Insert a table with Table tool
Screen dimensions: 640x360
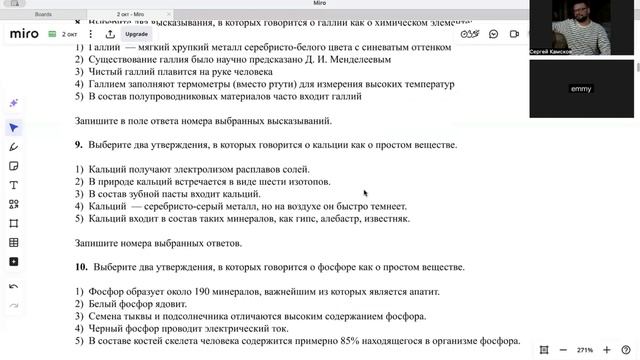[x=13, y=242]
